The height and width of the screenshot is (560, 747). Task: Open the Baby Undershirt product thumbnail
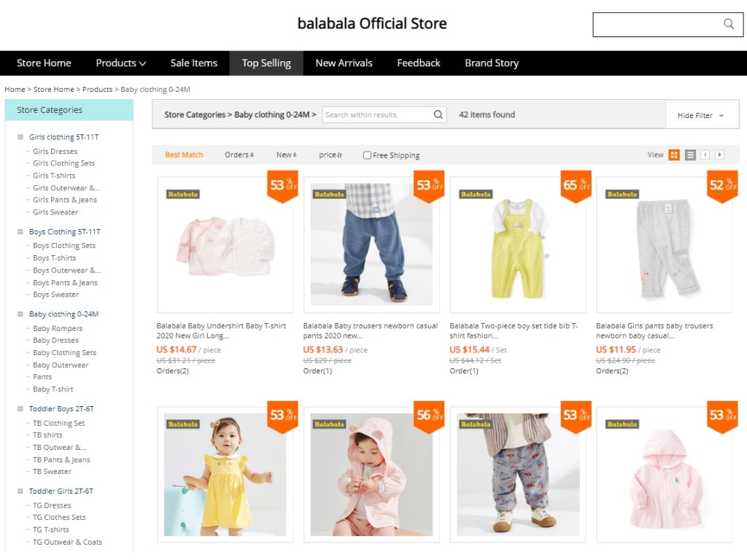click(225, 245)
